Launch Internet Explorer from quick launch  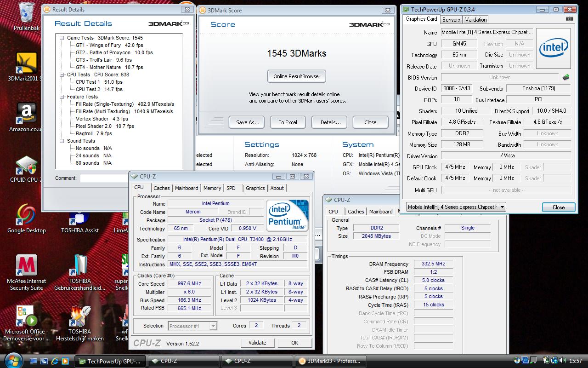click(x=55, y=361)
